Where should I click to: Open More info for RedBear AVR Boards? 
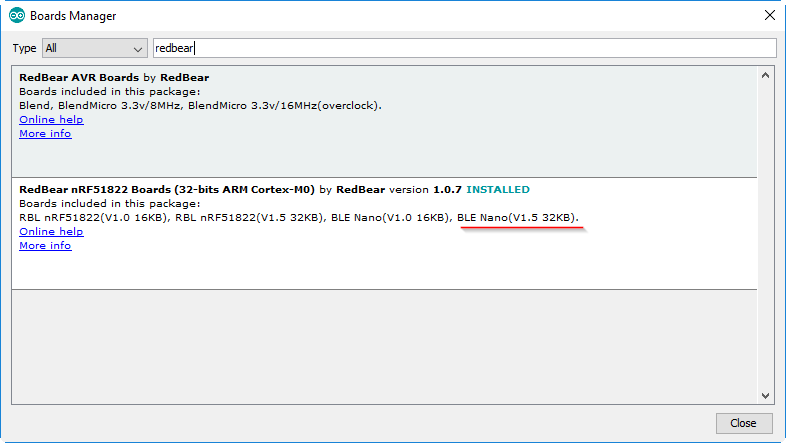pos(45,134)
